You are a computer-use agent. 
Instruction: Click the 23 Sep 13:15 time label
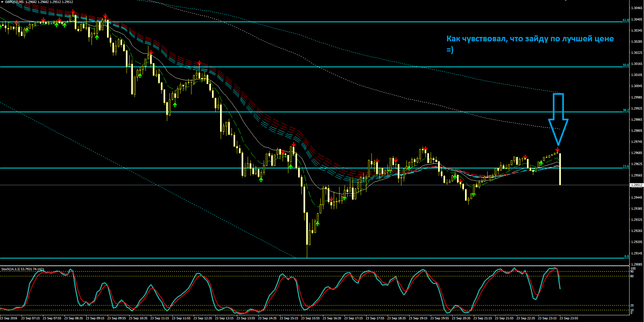(x=224, y=318)
